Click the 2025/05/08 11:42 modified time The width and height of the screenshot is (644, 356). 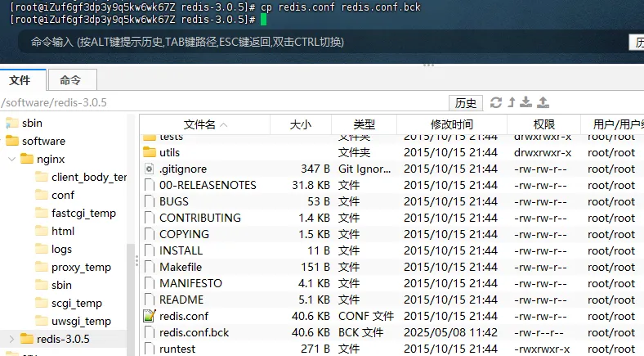[x=450, y=332]
